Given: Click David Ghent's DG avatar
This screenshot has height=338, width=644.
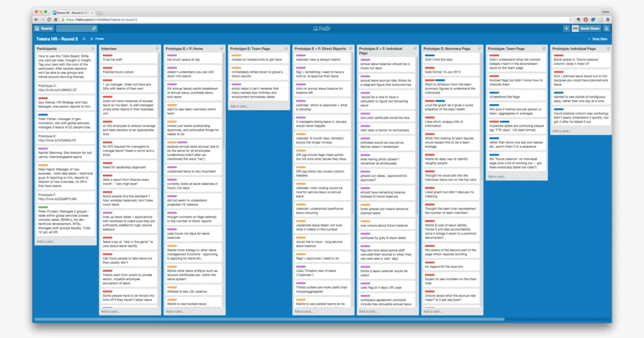Looking at the screenshot, I should (x=576, y=28).
